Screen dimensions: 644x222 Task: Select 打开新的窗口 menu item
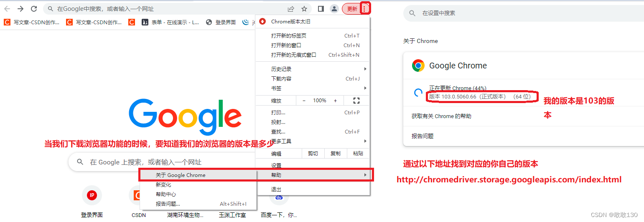coord(313,45)
